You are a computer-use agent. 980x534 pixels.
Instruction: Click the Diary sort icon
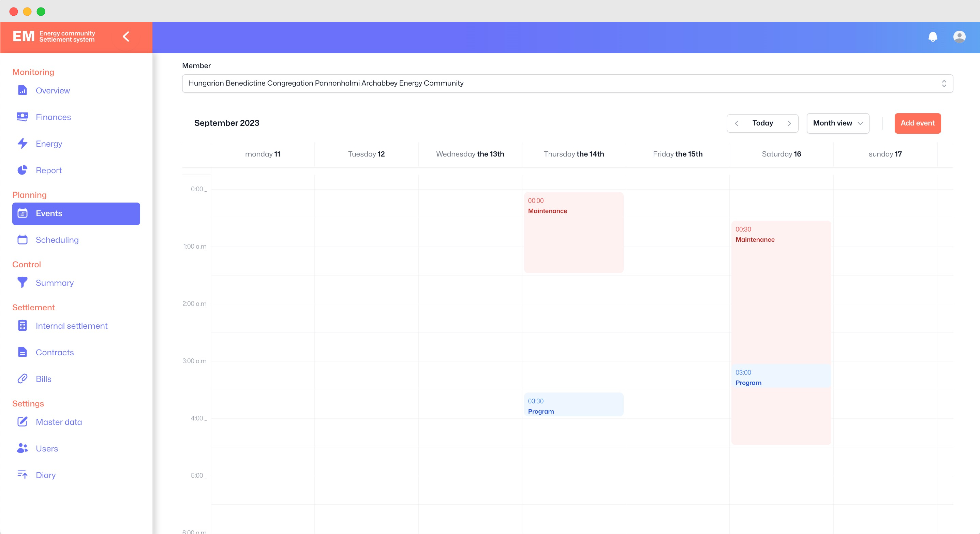23,475
